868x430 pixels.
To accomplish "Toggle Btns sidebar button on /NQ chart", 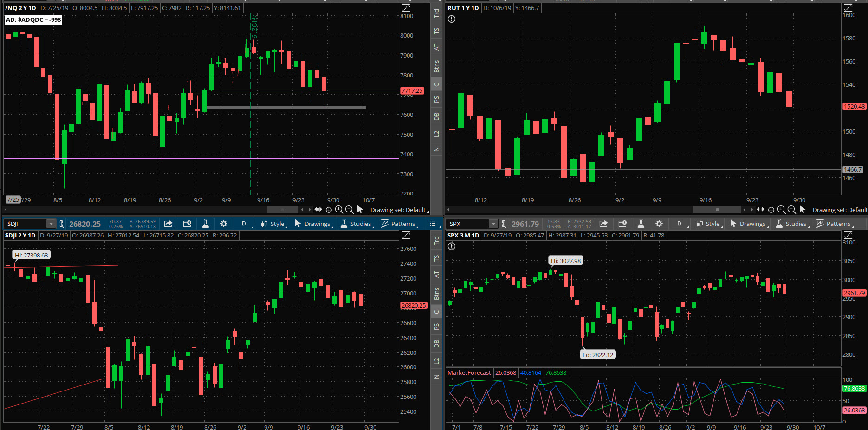I will (x=436, y=66).
